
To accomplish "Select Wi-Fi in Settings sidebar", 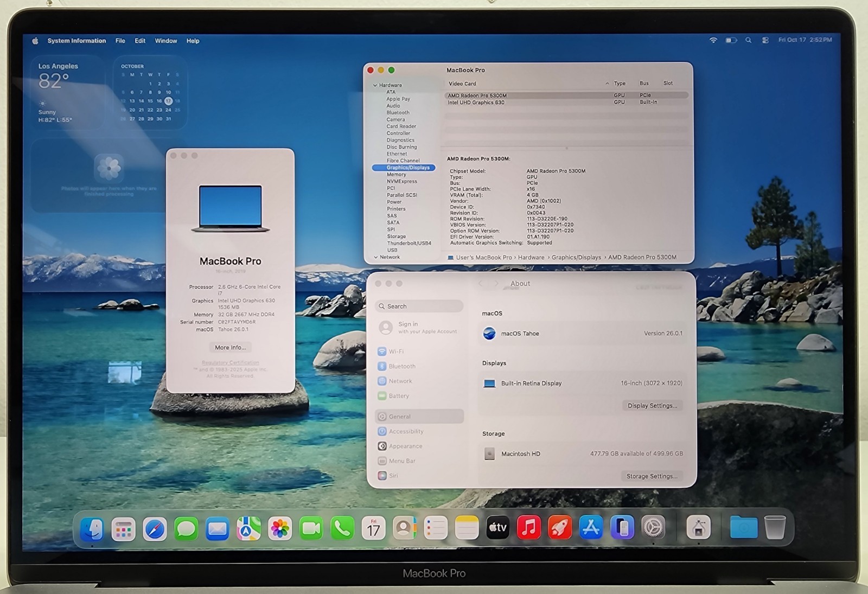I will [x=419, y=352].
